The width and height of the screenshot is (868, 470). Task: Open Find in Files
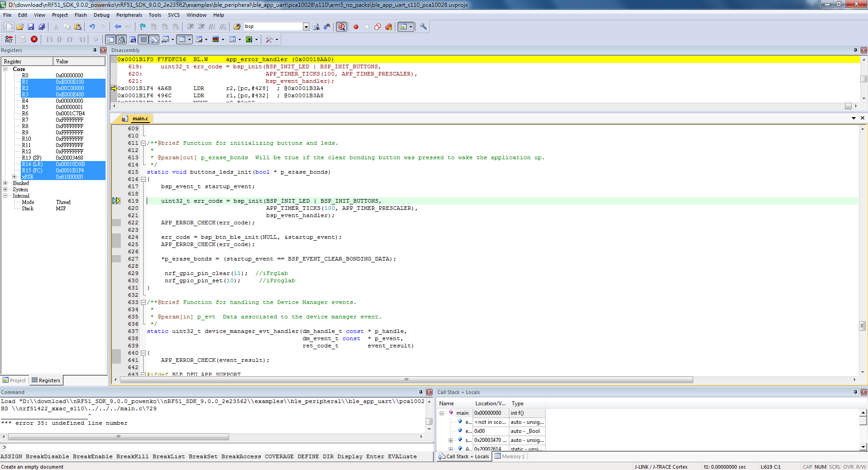[x=237, y=27]
